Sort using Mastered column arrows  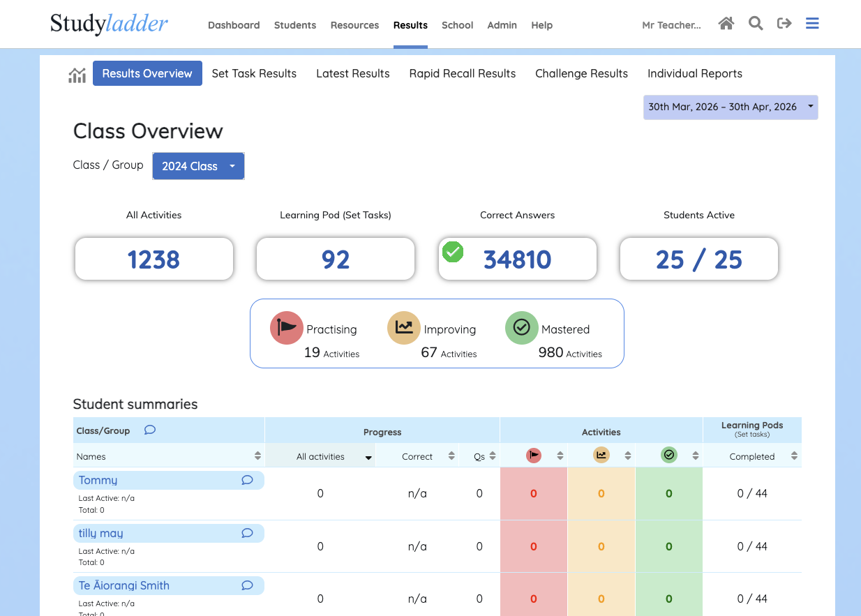click(696, 456)
